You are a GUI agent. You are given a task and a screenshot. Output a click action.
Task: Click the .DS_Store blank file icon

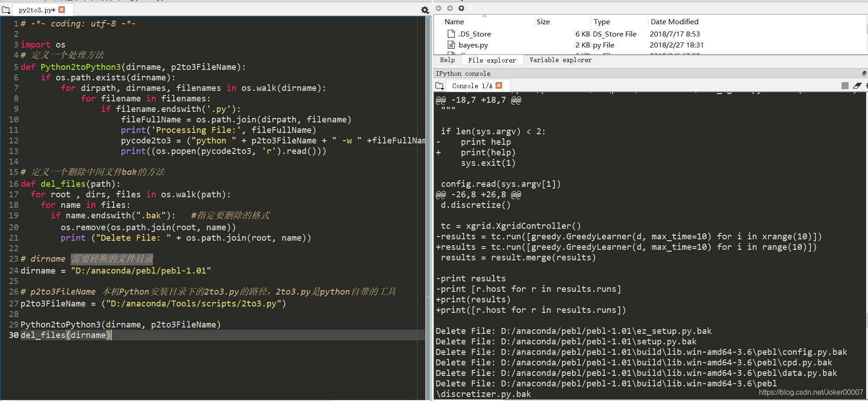[x=451, y=34]
